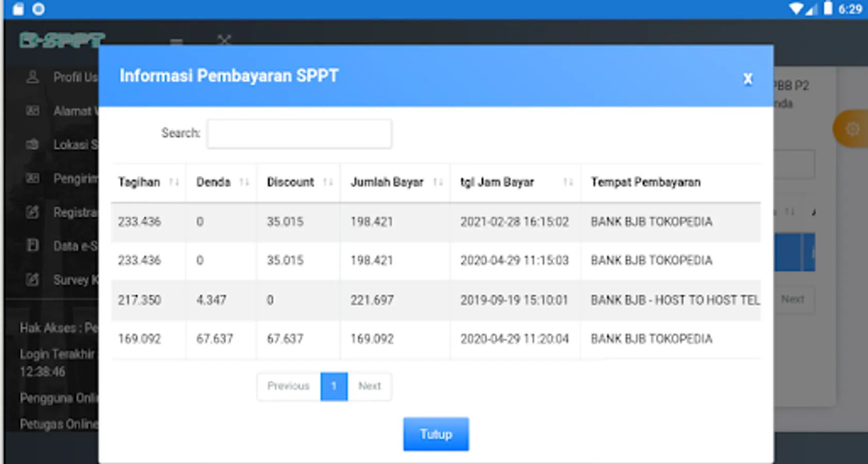
Task: Select date 2020-04-29 11:15:03
Action: point(515,260)
